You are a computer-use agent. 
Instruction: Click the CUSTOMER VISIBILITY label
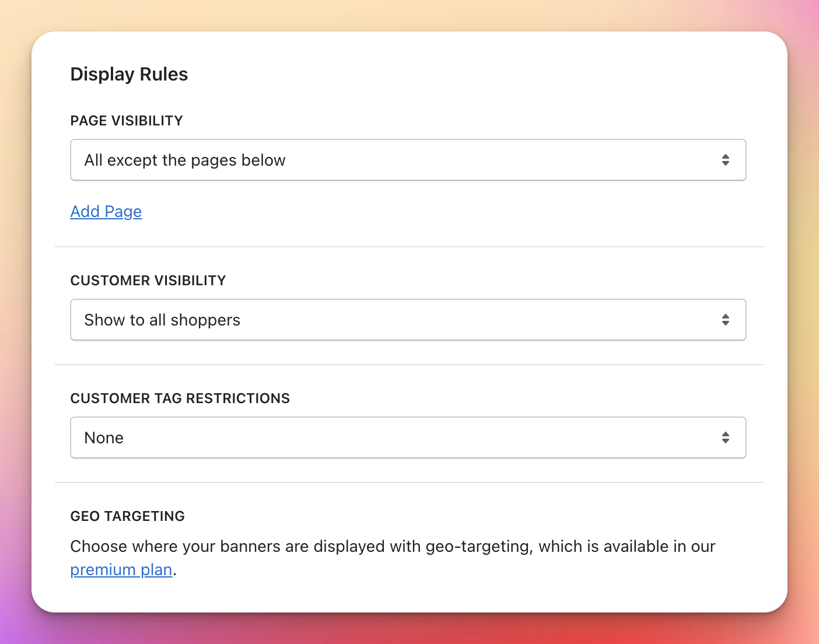[148, 281]
